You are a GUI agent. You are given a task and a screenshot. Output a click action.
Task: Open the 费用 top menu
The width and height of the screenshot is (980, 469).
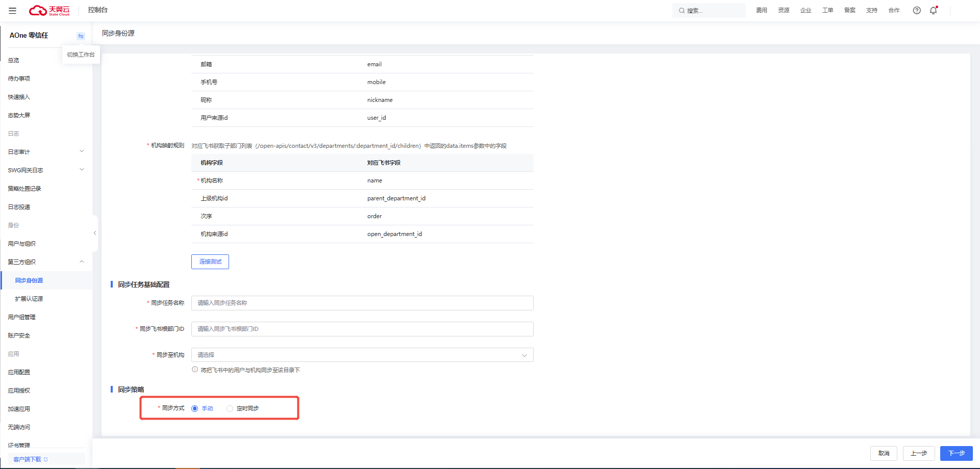pyautogui.click(x=762, y=10)
